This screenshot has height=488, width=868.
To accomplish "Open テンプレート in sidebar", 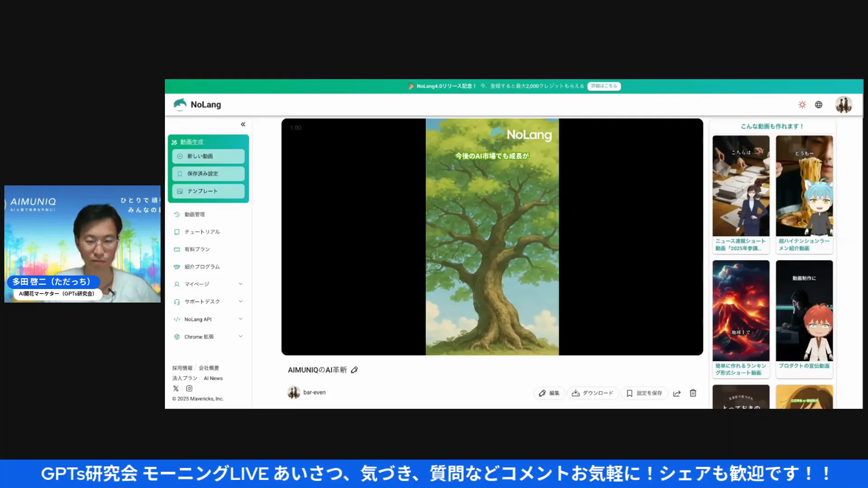I will click(208, 191).
